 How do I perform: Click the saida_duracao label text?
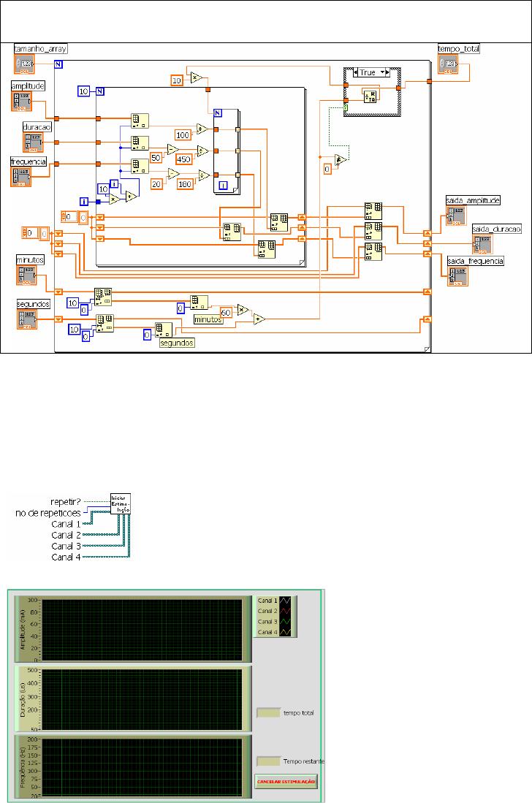pos(497,229)
